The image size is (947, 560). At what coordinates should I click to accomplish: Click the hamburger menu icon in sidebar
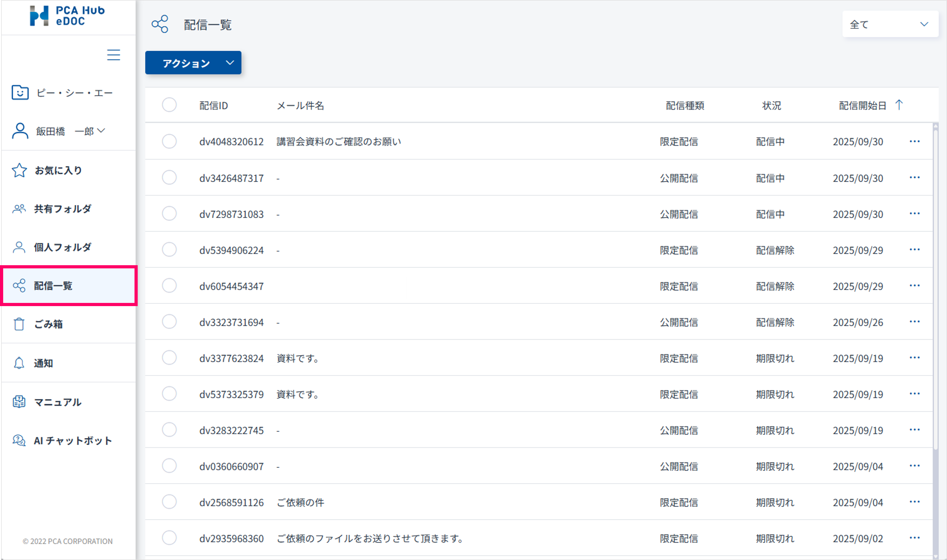point(113,55)
